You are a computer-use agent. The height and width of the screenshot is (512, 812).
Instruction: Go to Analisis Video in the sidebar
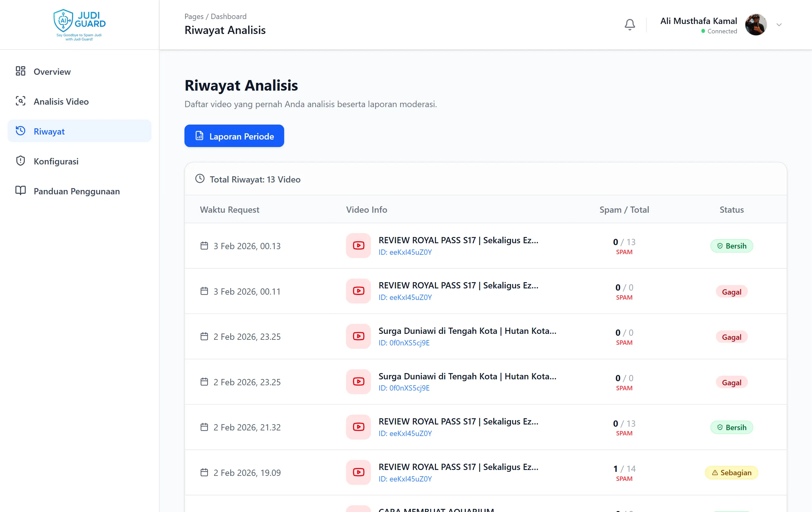pyautogui.click(x=79, y=102)
